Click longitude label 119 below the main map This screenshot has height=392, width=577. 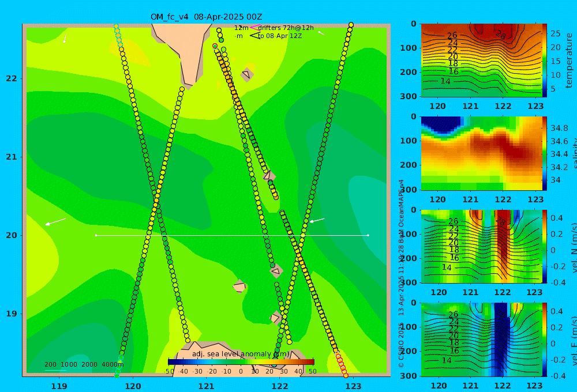point(59,386)
